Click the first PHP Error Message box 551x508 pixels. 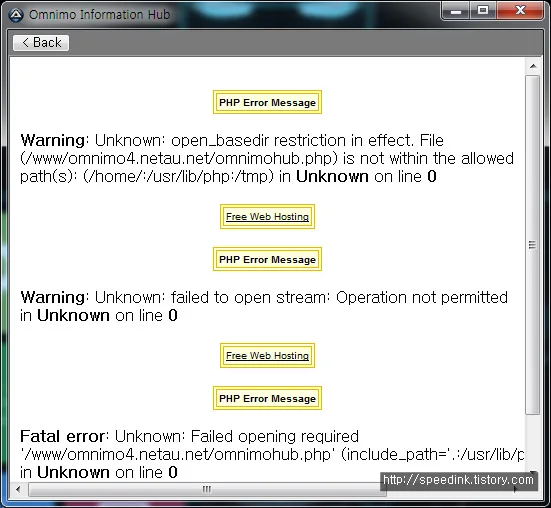[267, 102]
